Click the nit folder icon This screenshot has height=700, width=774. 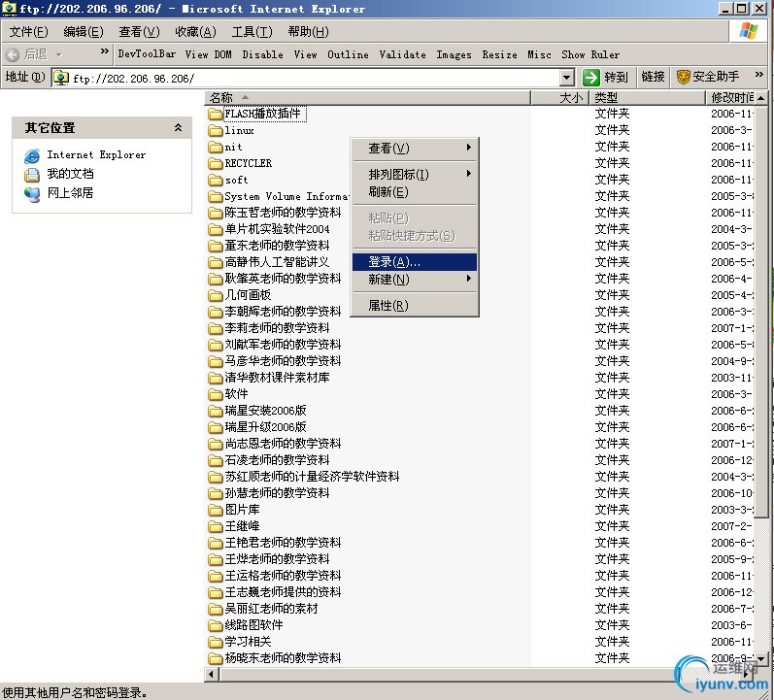(x=216, y=148)
